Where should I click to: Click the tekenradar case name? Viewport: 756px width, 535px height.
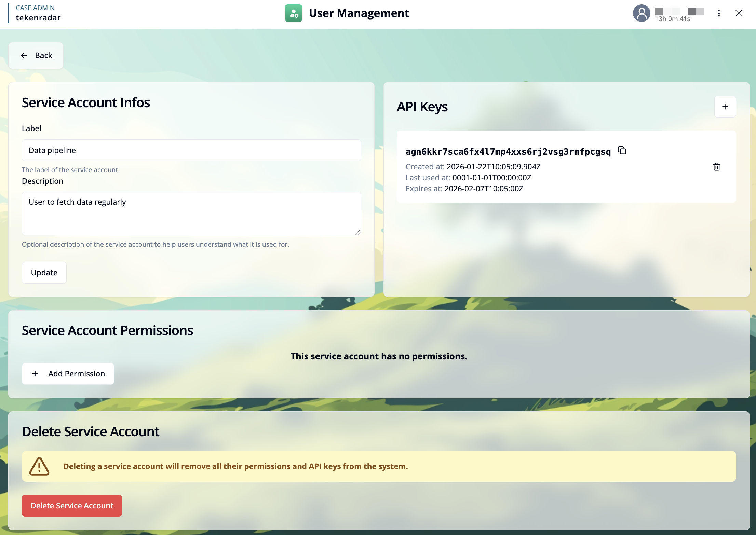click(x=38, y=18)
